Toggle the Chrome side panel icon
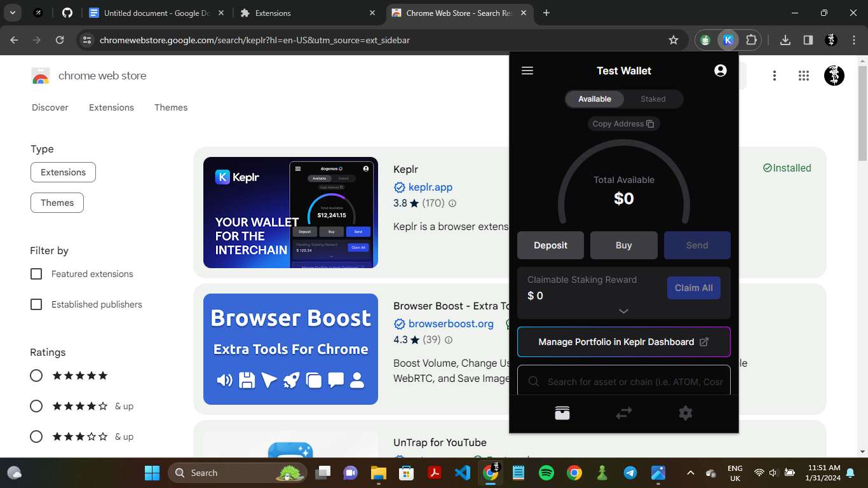This screenshot has height=488, width=868. click(x=808, y=40)
